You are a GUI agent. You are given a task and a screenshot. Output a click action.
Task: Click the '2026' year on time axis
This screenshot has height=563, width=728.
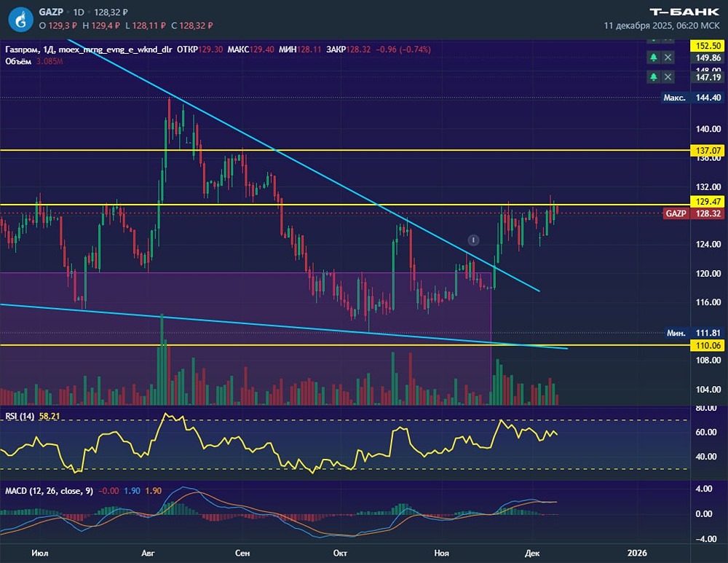[637, 554]
